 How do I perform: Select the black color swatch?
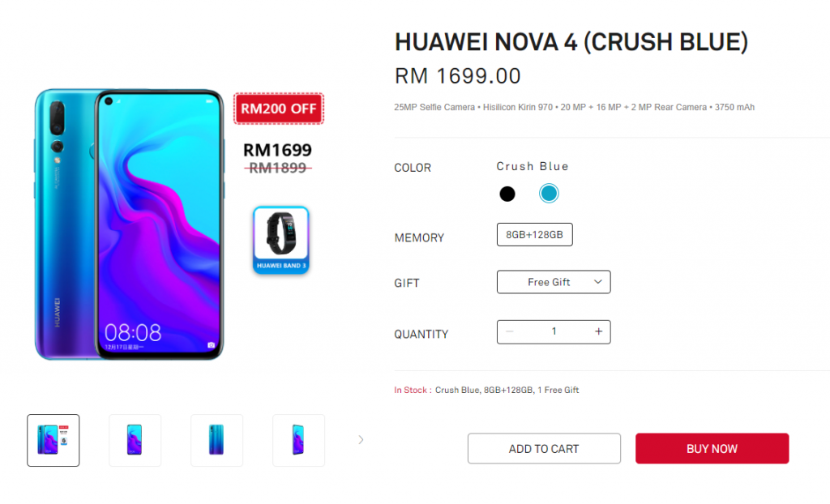507,194
